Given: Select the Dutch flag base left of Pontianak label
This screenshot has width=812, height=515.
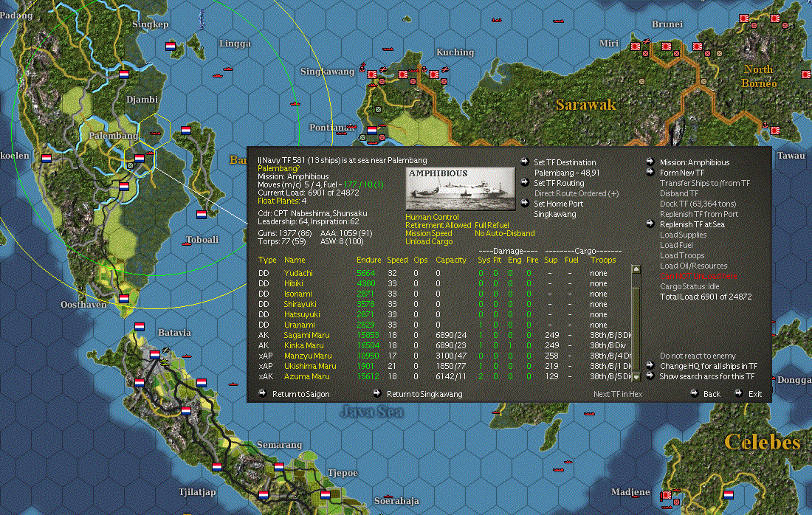Looking at the screenshot, I should pyautogui.click(x=372, y=131).
